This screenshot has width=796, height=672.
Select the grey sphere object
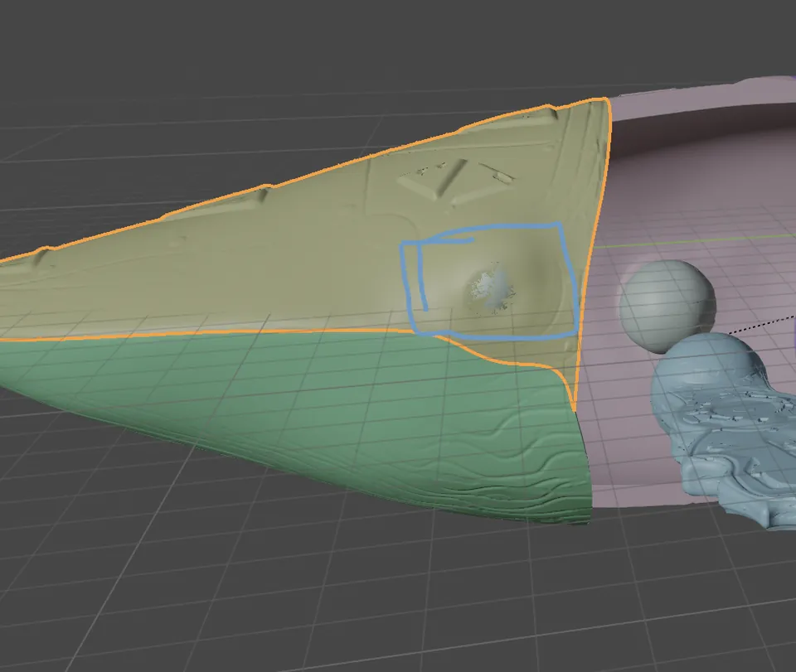(667, 305)
